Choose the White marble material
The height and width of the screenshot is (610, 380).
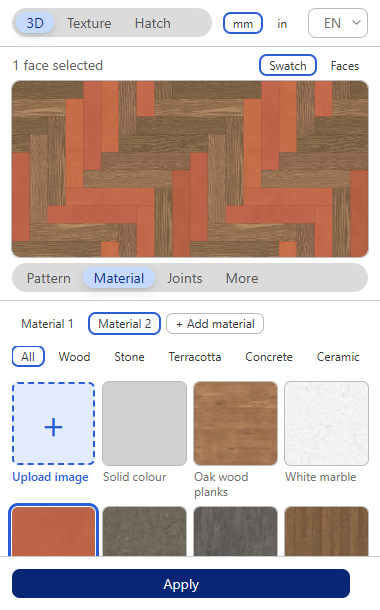[x=326, y=423]
